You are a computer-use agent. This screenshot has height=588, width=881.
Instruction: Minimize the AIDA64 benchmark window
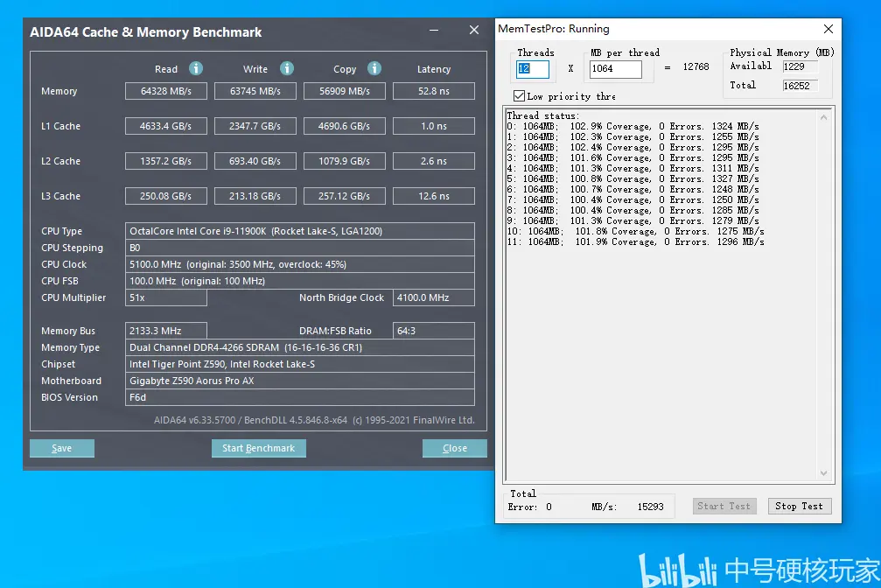point(434,31)
